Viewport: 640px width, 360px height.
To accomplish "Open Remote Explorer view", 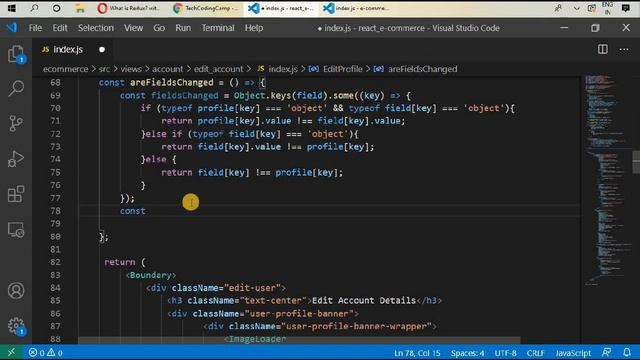I will 16,230.
